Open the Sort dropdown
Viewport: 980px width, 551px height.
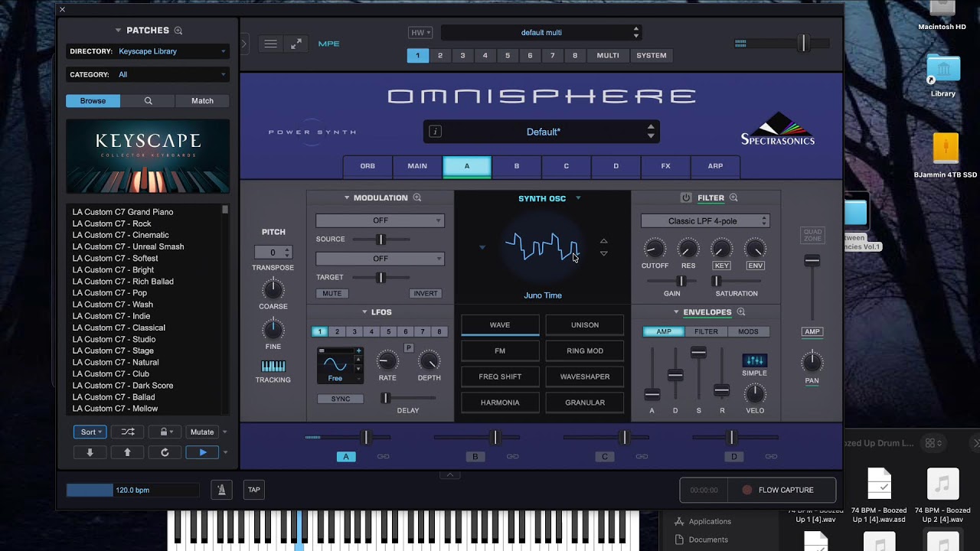coord(90,432)
